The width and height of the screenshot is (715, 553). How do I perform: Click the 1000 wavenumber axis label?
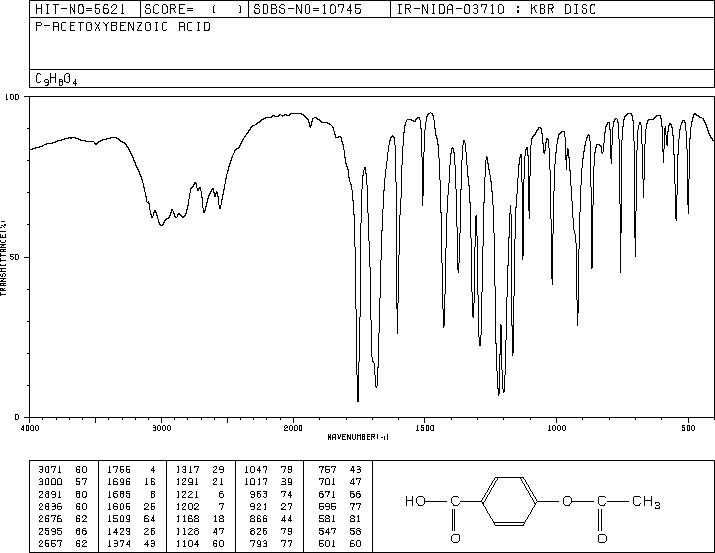(x=556, y=428)
